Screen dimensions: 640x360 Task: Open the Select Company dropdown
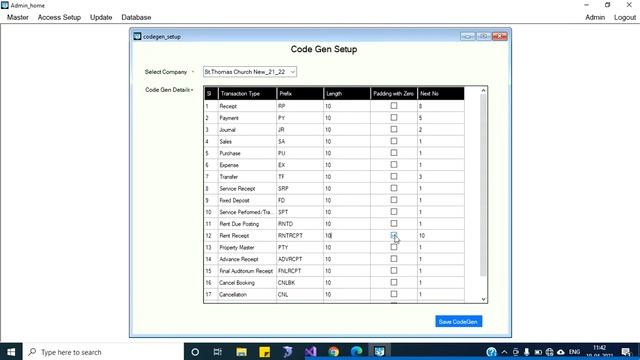[250, 72]
